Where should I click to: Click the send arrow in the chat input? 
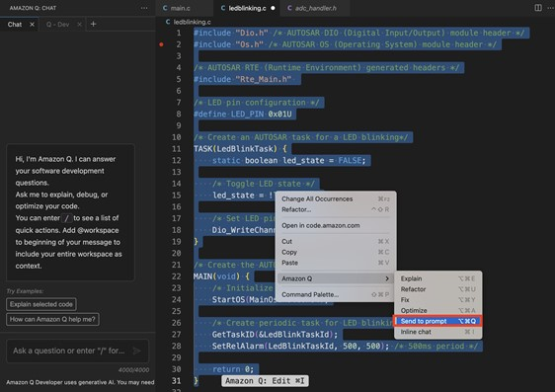[136, 351]
